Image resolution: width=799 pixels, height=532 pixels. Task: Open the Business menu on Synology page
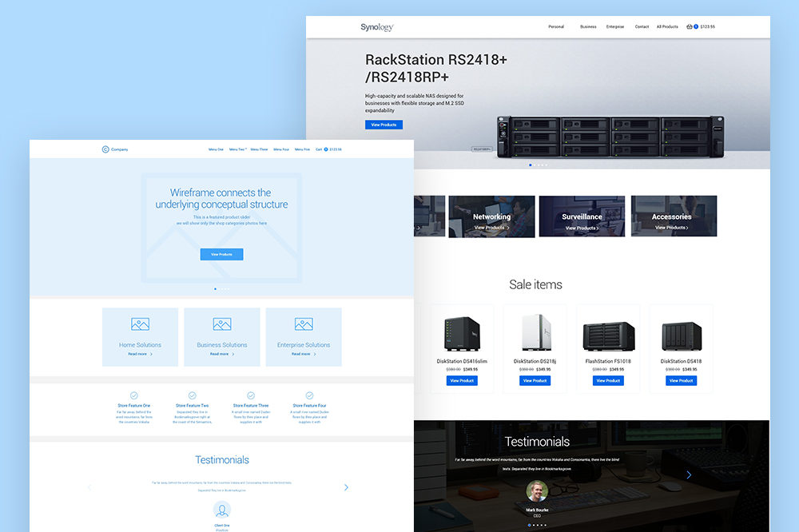tap(588, 26)
